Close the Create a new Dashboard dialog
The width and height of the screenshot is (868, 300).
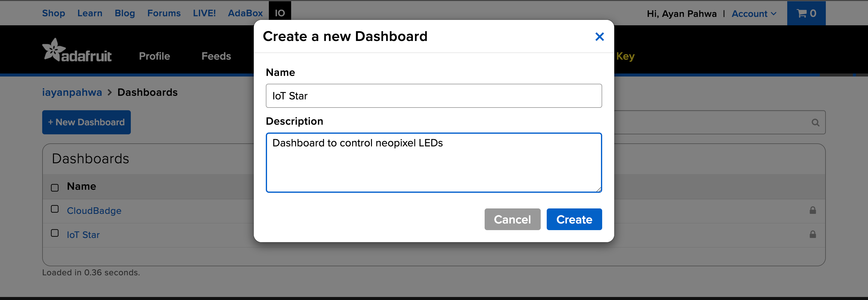599,37
